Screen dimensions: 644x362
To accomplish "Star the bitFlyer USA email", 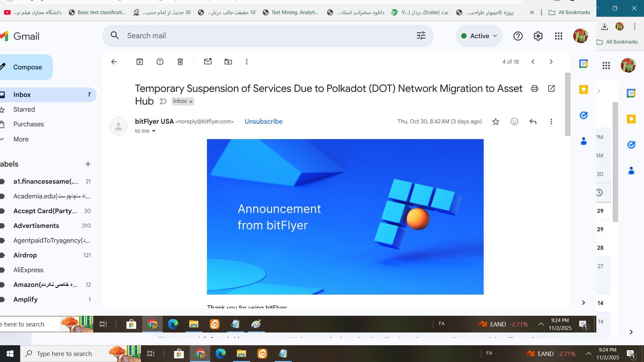I will (x=495, y=122).
